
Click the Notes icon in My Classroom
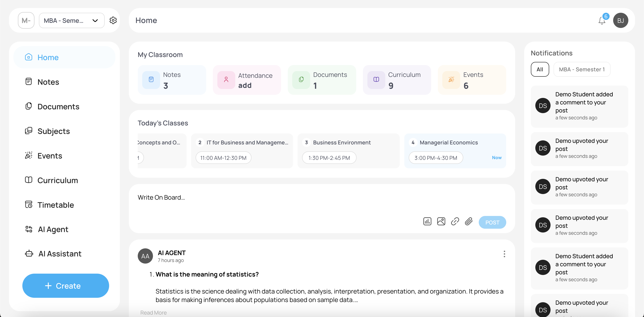[151, 80]
